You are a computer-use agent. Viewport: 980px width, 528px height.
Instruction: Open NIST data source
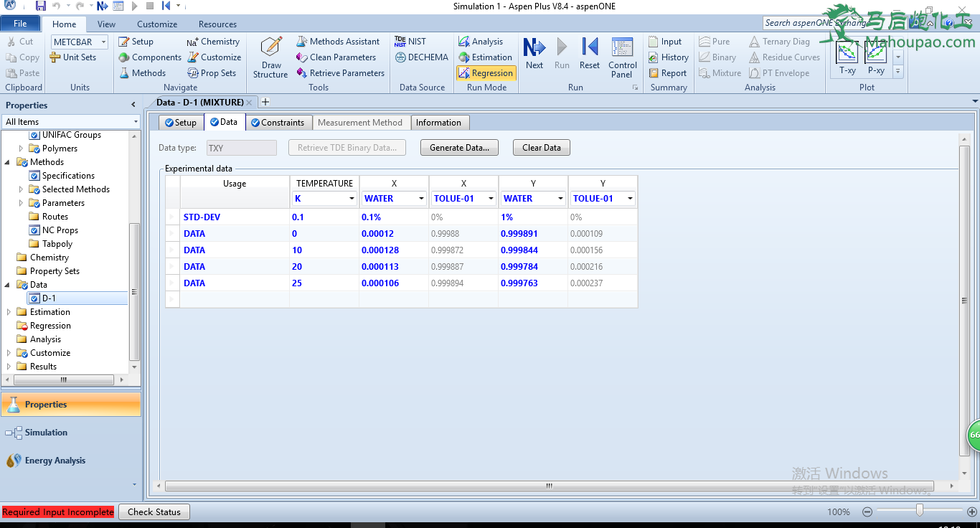pyautogui.click(x=410, y=42)
